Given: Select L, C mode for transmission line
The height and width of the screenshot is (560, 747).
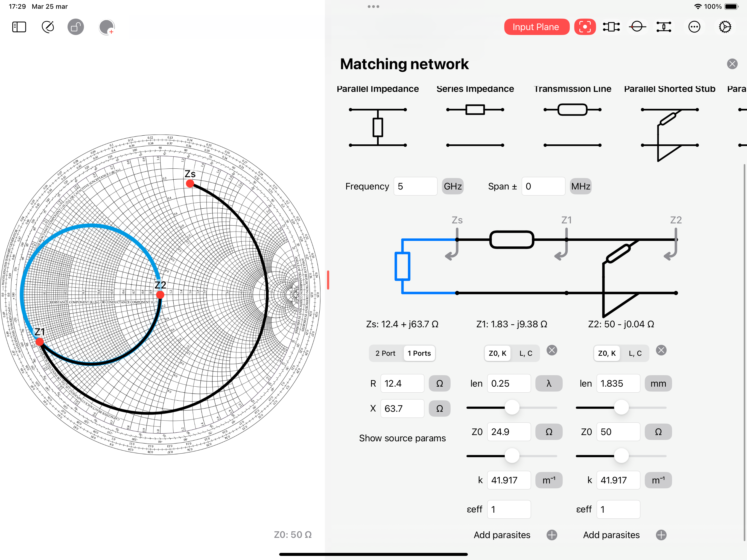Looking at the screenshot, I should pyautogui.click(x=526, y=353).
